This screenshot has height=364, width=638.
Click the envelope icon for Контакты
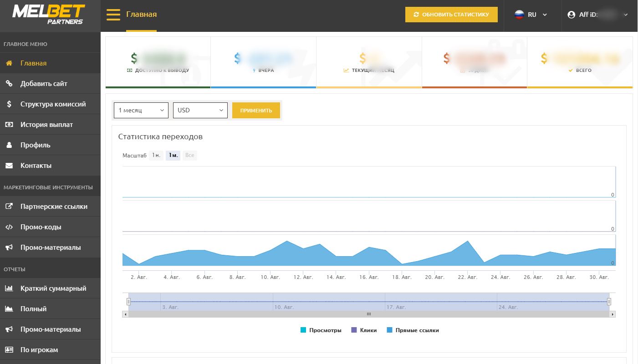tap(9, 166)
